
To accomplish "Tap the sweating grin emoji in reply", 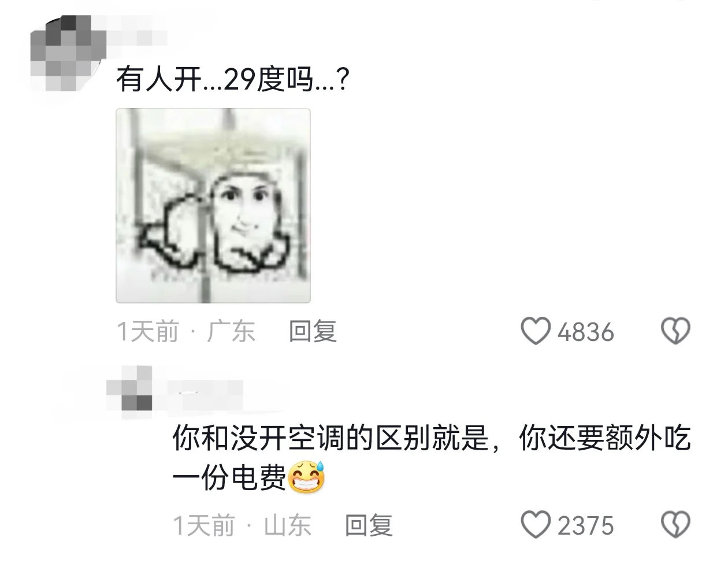I will (x=306, y=477).
